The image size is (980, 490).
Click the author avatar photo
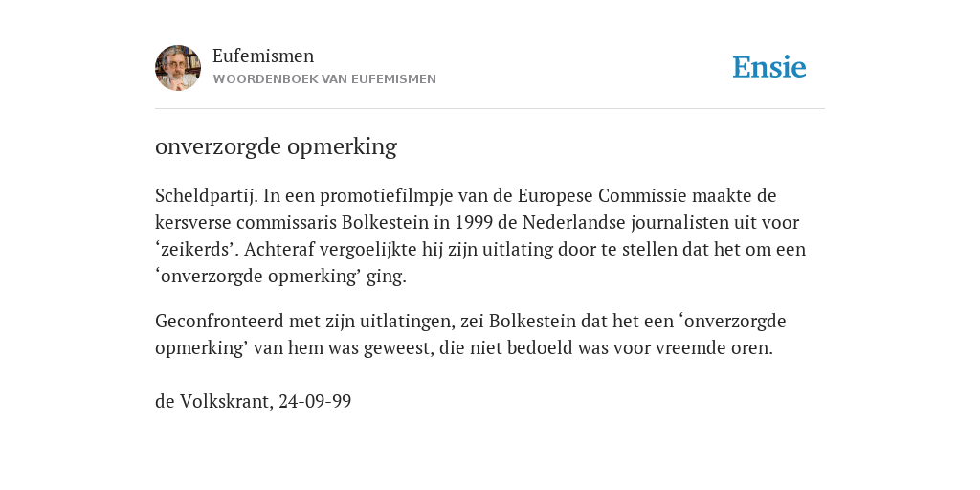(x=178, y=68)
